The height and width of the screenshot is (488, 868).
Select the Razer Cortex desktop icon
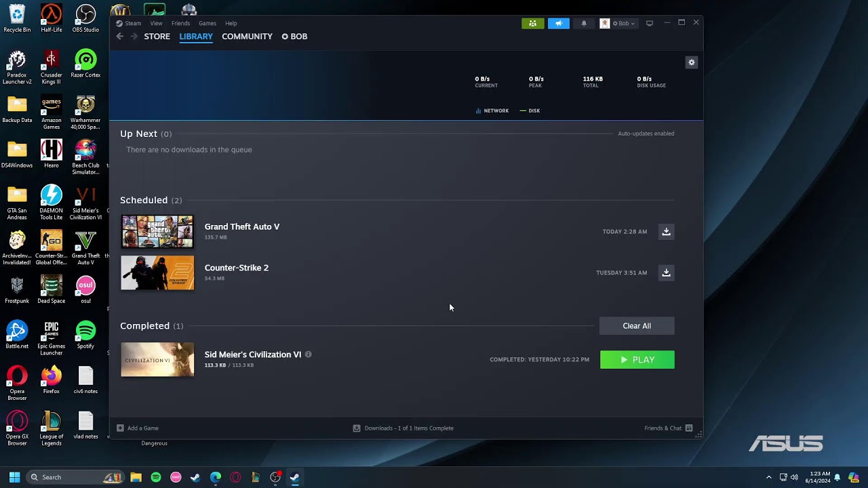tap(85, 63)
